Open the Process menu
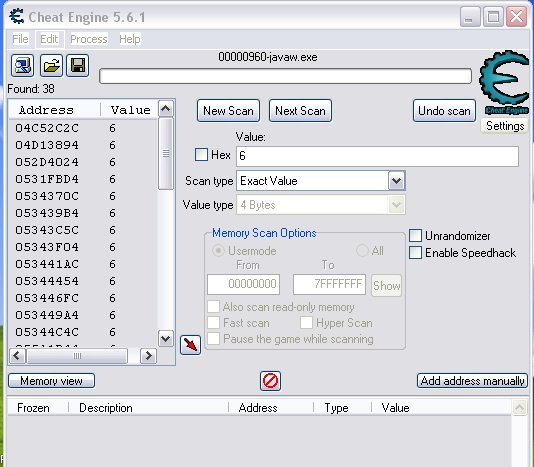Image resolution: width=534 pixels, height=467 pixels. point(89,39)
